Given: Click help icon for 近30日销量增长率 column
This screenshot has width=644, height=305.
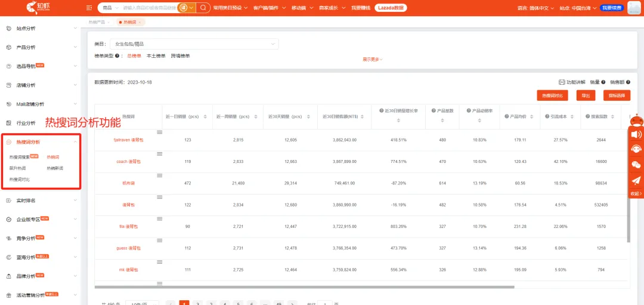Looking at the screenshot, I should pyautogui.click(x=382, y=111).
